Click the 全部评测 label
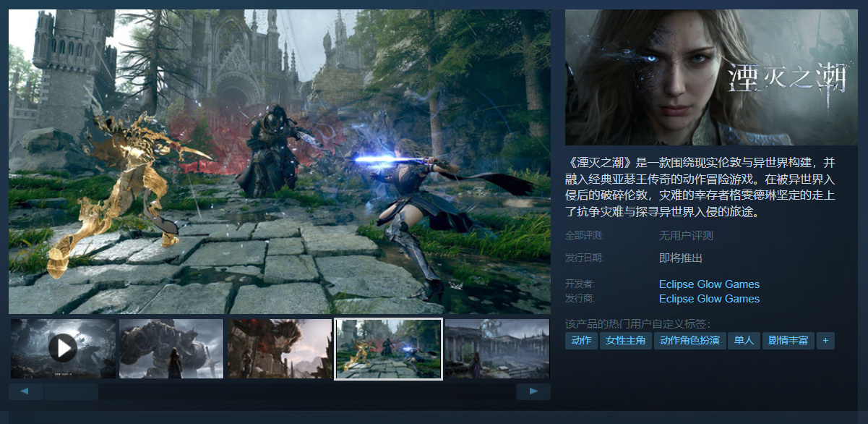This screenshot has height=424, width=868. [x=584, y=236]
